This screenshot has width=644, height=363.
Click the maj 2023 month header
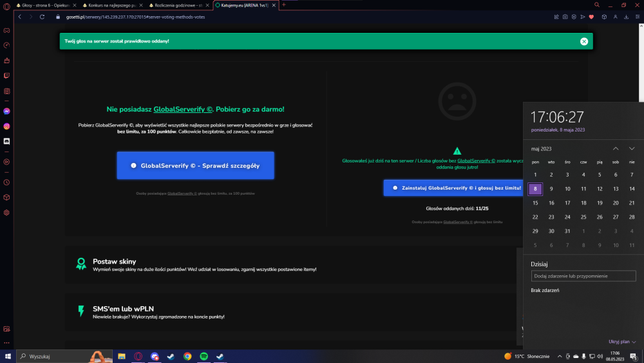point(541,149)
